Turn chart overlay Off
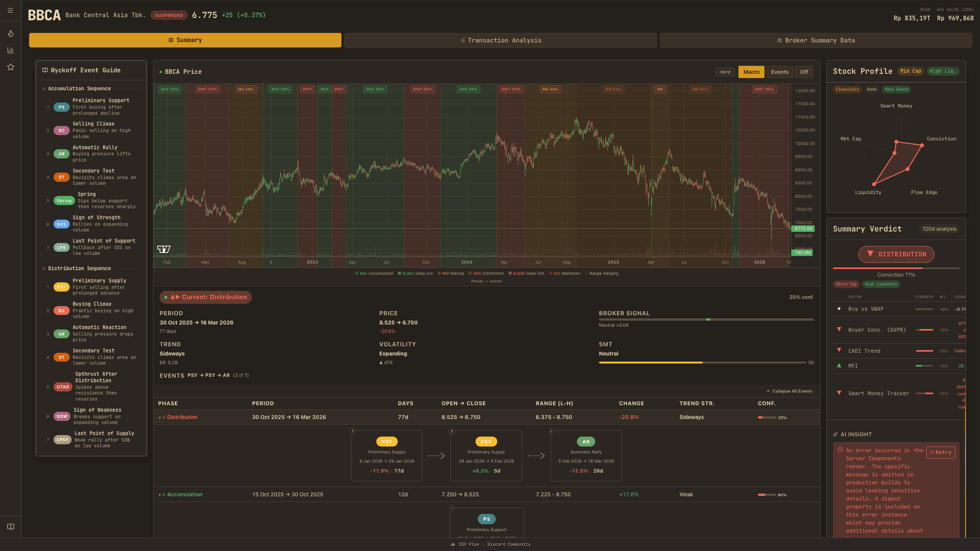The image size is (980, 551). pos(804,72)
